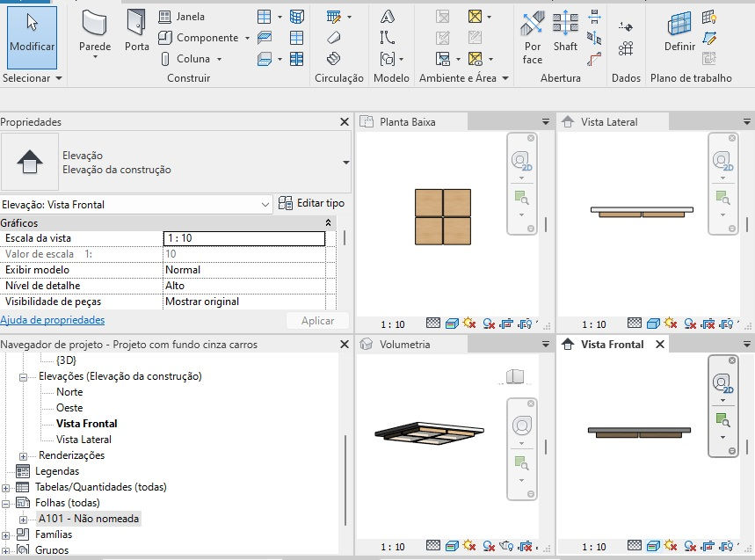755x560 pixels.
Task: Open Volumetria tab list menu arrow
Action: 546,345
